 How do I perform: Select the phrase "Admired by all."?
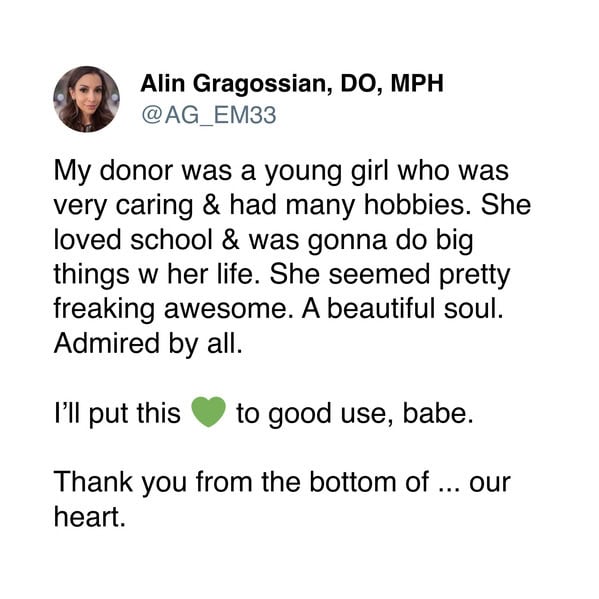pos(148,344)
